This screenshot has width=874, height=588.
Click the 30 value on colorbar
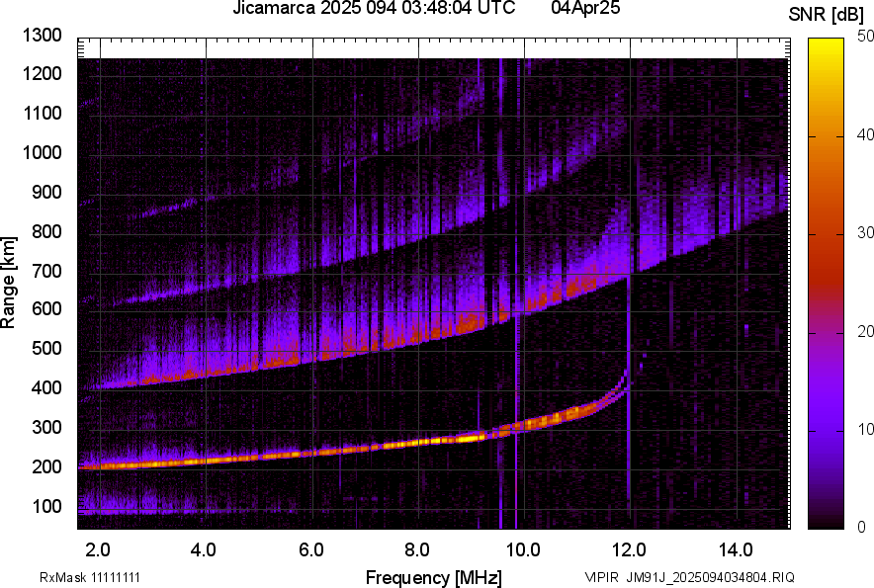[x=865, y=232]
